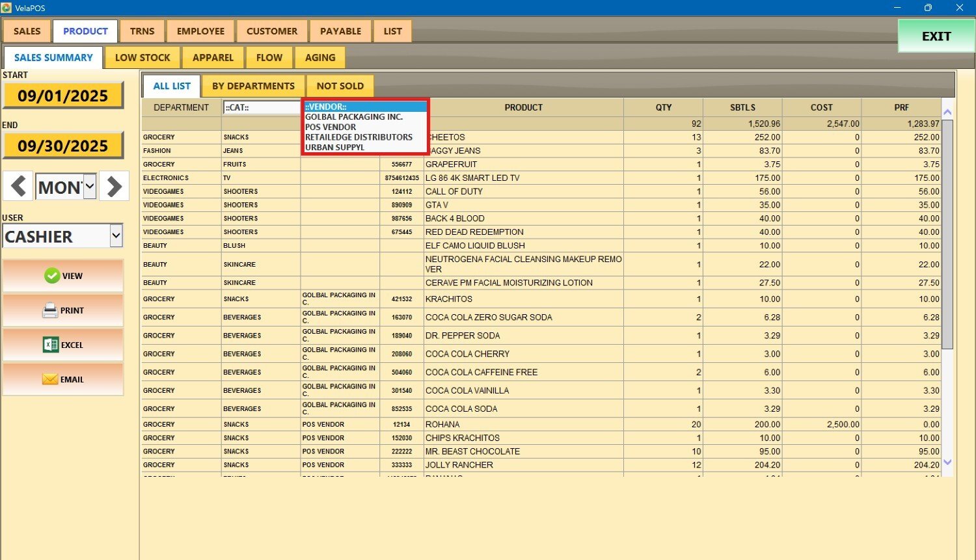Click the table's vertical scrollbar thumb
This screenshot has width=976, height=560.
click(947, 234)
